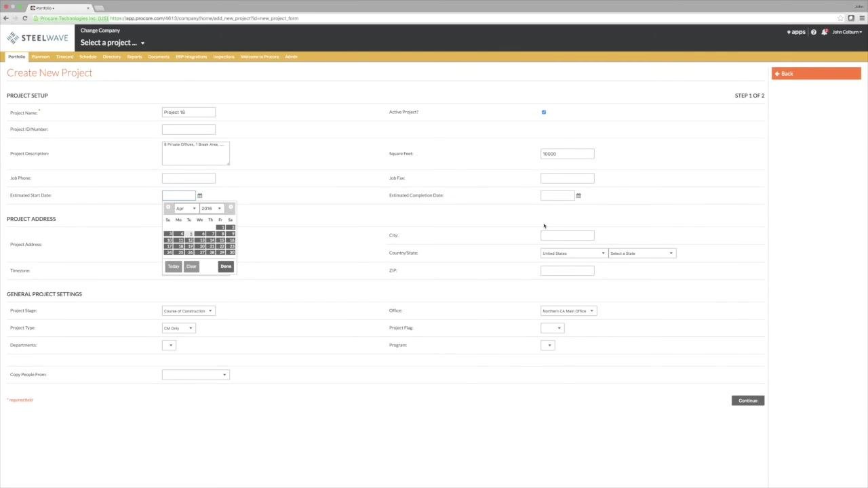Open the year dropdown showing 2016
Viewport: 868px width, 488px height.
(212, 208)
